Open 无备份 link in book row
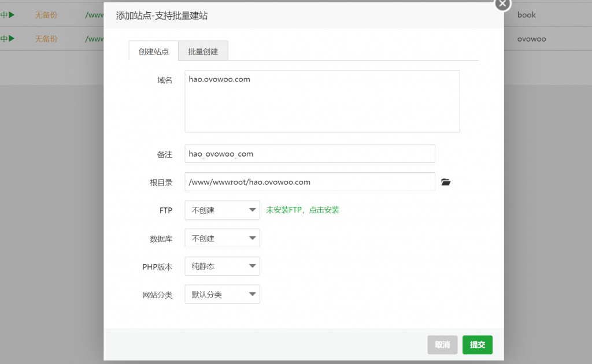This screenshot has width=592, height=364. [46, 15]
